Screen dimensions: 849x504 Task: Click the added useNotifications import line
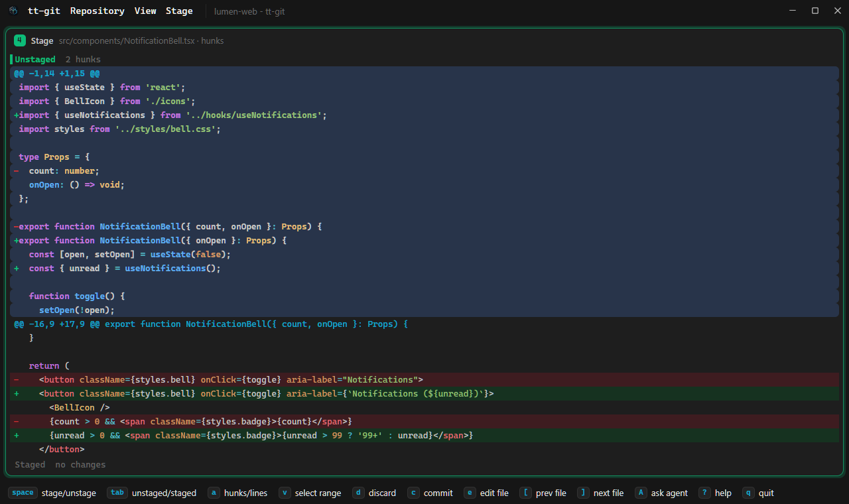coord(424,115)
